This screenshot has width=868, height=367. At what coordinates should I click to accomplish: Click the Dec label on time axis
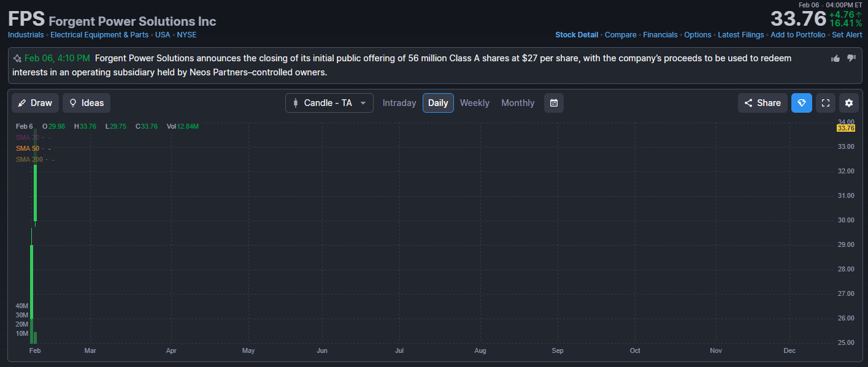coord(789,350)
